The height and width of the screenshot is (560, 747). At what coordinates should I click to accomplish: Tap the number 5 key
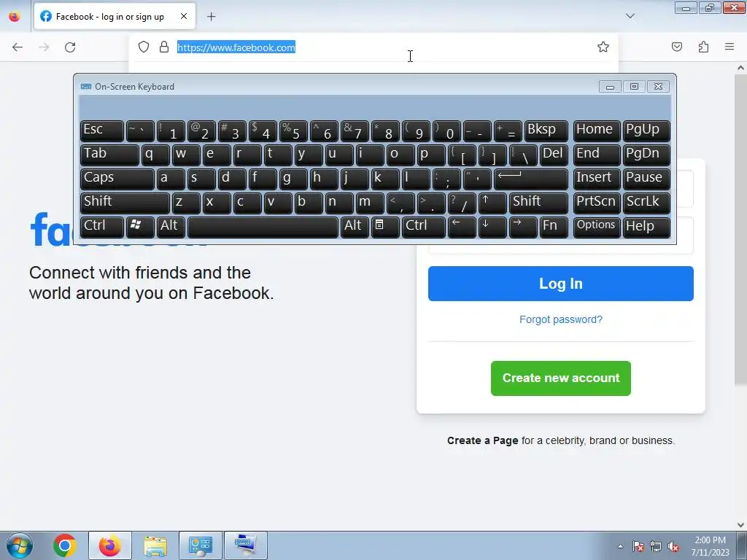293,131
